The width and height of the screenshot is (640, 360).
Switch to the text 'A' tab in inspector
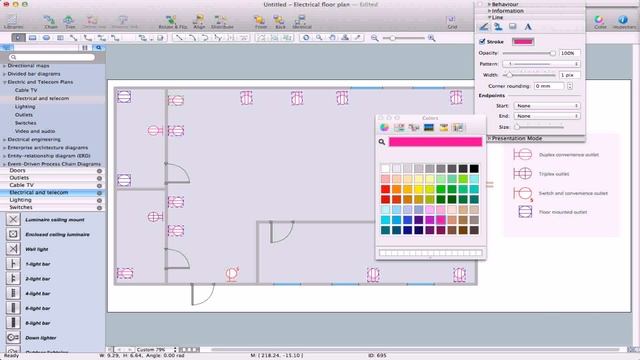pyautogui.click(x=528, y=27)
